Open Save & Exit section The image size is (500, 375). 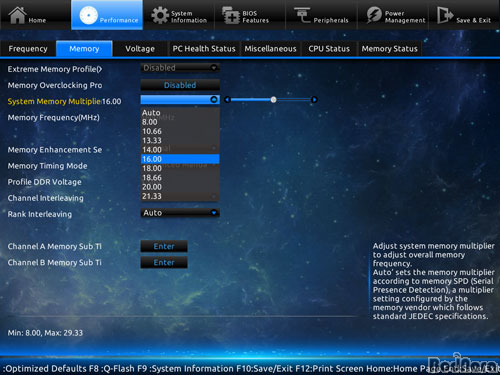point(464,16)
